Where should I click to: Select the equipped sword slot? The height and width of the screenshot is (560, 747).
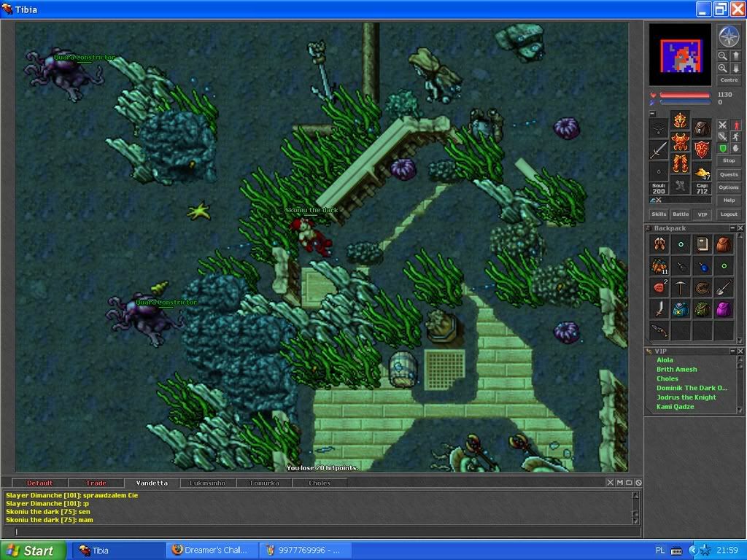coord(659,149)
